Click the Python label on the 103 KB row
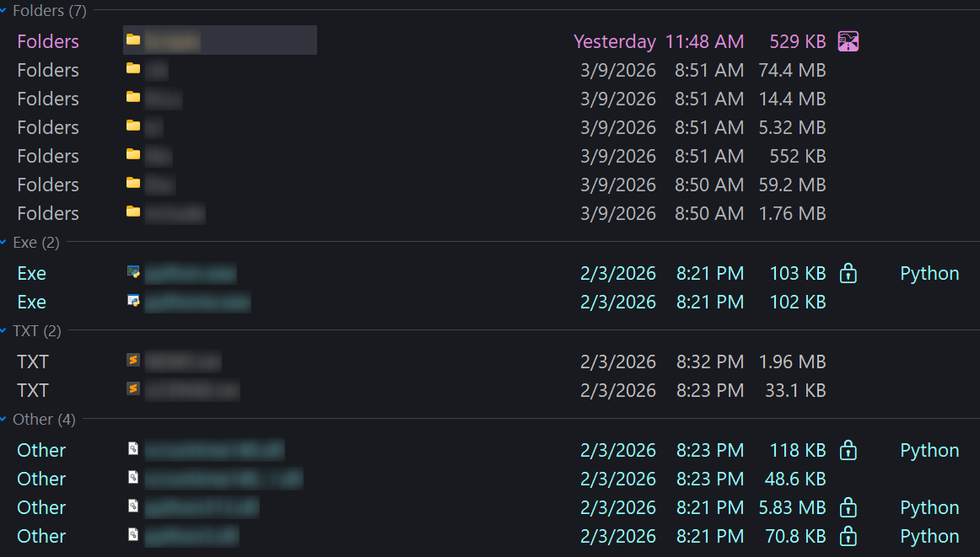The image size is (980, 557). (929, 274)
